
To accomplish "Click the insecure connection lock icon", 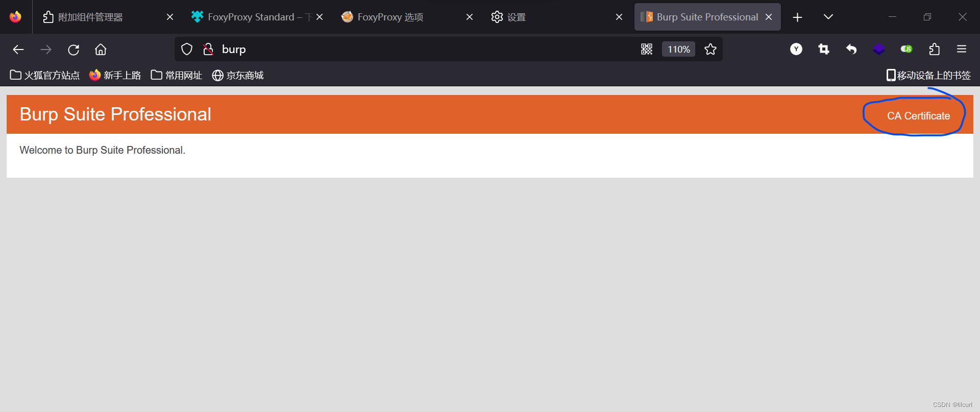I will pyautogui.click(x=208, y=49).
